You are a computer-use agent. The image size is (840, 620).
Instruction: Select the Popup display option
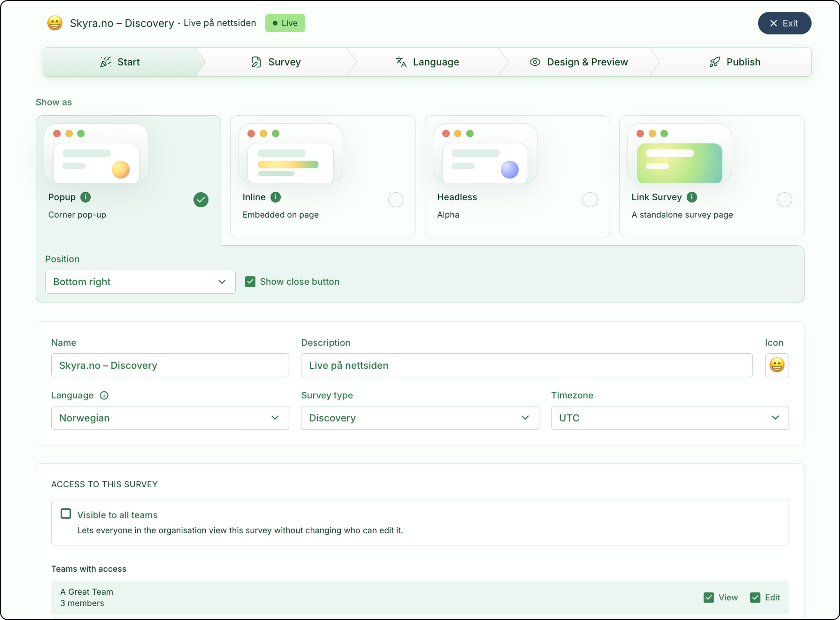pyautogui.click(x=201, y=200)
